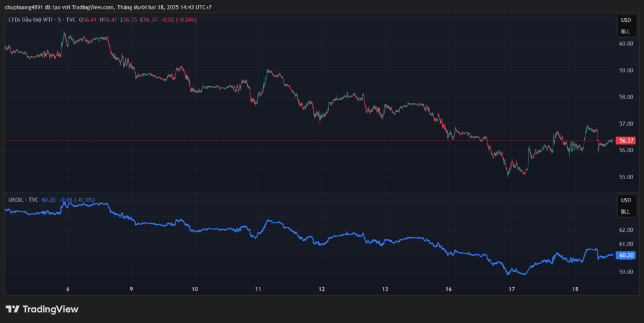Click the 60.00 label on WTI price axis
This screenshot has width=644, height=323.
pos(625,44)
